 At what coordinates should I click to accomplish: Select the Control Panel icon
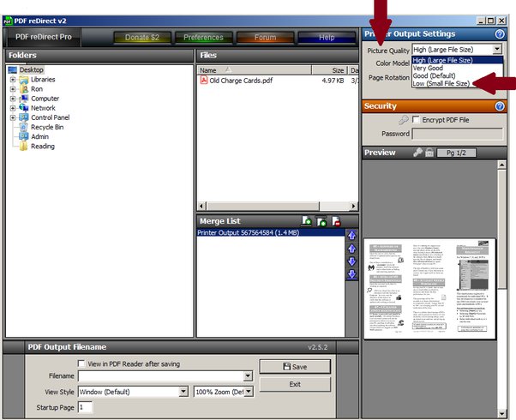[x=24, y=117]
